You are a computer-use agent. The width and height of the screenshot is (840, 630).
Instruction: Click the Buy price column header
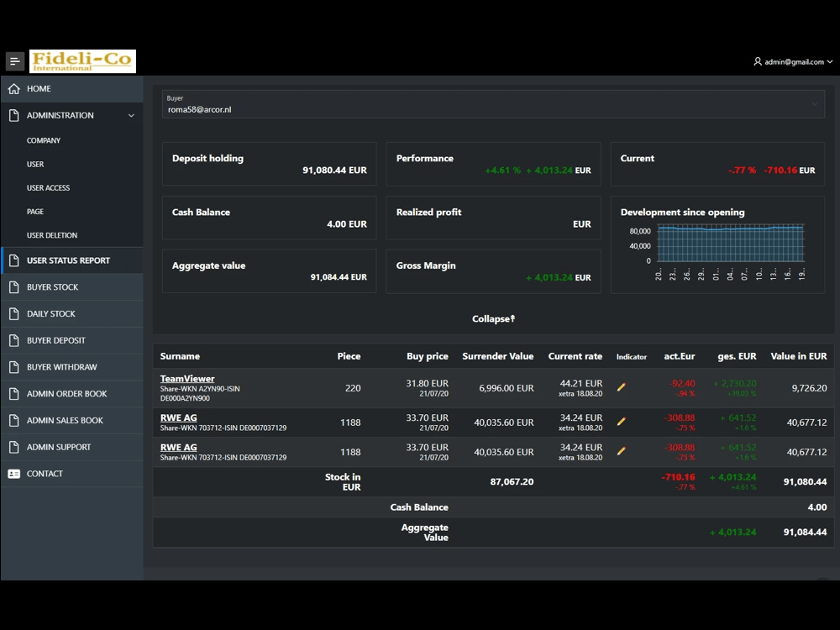(x=427, y=356)
